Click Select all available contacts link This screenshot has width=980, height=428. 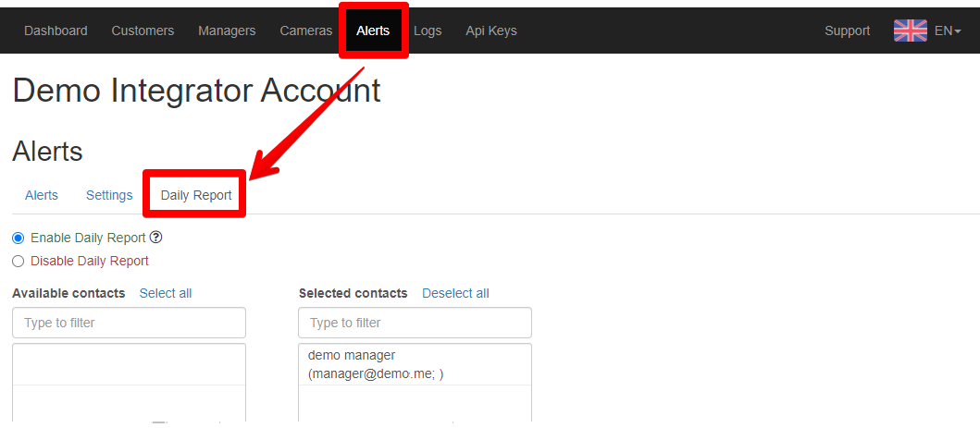pos(166,293)
